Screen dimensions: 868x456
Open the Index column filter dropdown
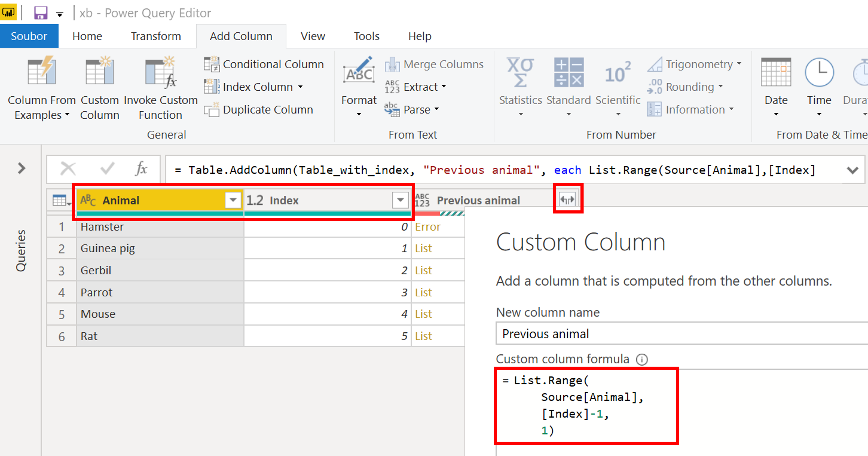point(400,200)
